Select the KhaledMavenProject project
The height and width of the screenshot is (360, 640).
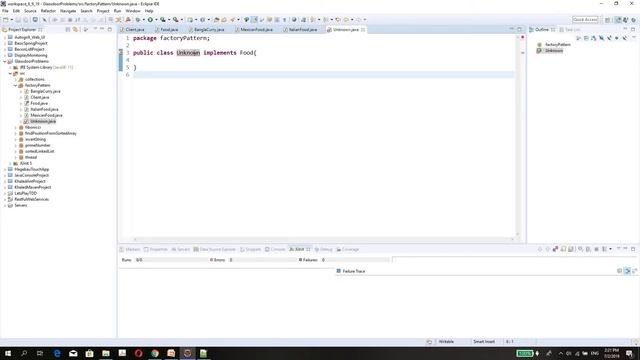pyautogui.click(x=33, y=187)
